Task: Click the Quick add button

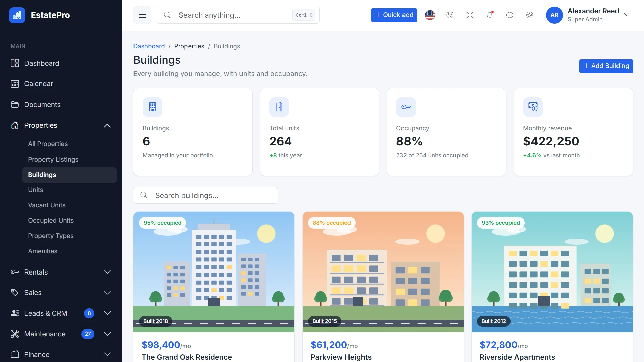Action: click(394, 15)
